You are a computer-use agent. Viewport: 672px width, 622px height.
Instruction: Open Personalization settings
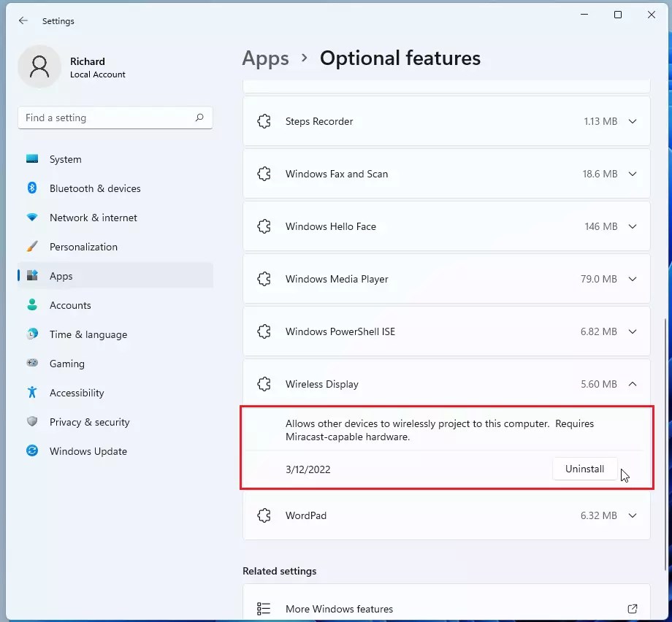point(83,247)
